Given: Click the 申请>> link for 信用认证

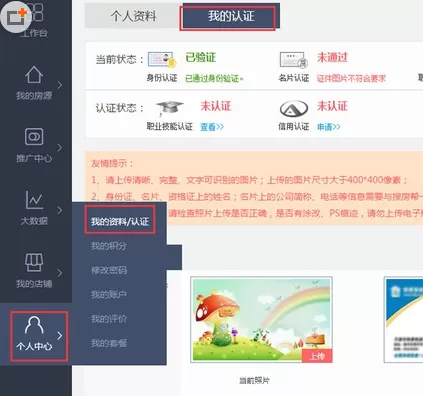Looking at the screenshot, I should [x=329, y=127].
